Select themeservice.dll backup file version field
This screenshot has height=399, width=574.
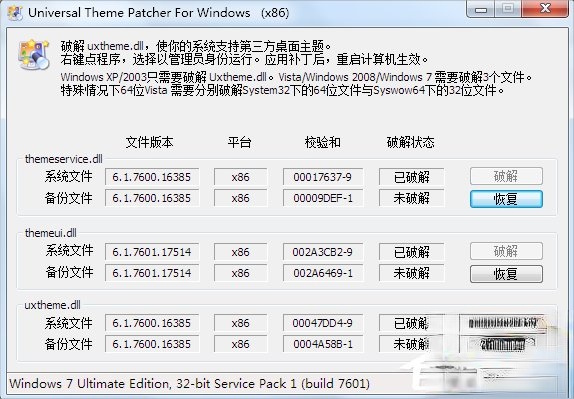152,198
